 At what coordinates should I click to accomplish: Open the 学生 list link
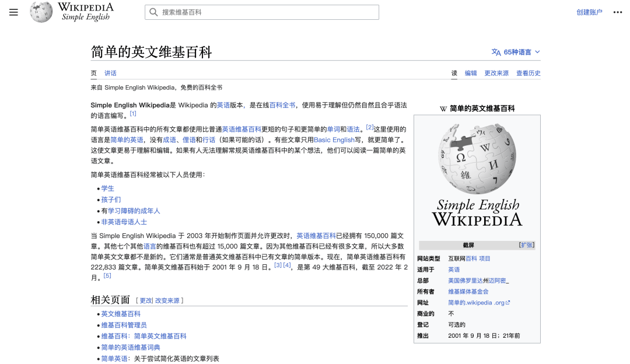[x=108, y=188]
